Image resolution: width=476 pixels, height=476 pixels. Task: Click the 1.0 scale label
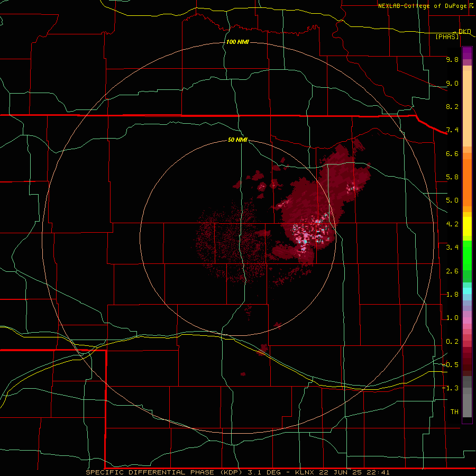(452, 318)
